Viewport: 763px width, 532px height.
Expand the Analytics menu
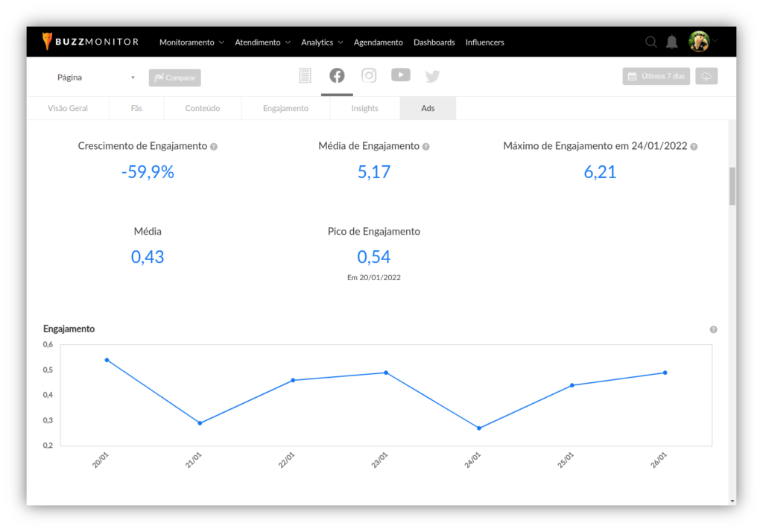click(x=322, y=42)
